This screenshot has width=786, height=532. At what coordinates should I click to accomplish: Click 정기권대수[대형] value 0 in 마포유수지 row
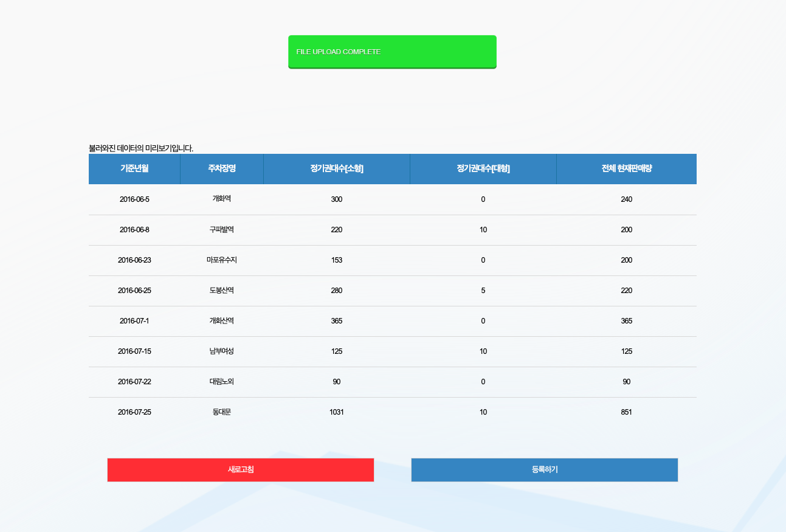[x=483, y=260]
